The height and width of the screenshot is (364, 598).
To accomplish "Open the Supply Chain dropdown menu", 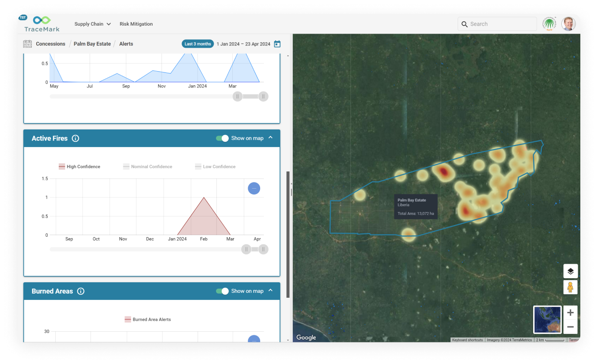I will [x=92, y=24].
